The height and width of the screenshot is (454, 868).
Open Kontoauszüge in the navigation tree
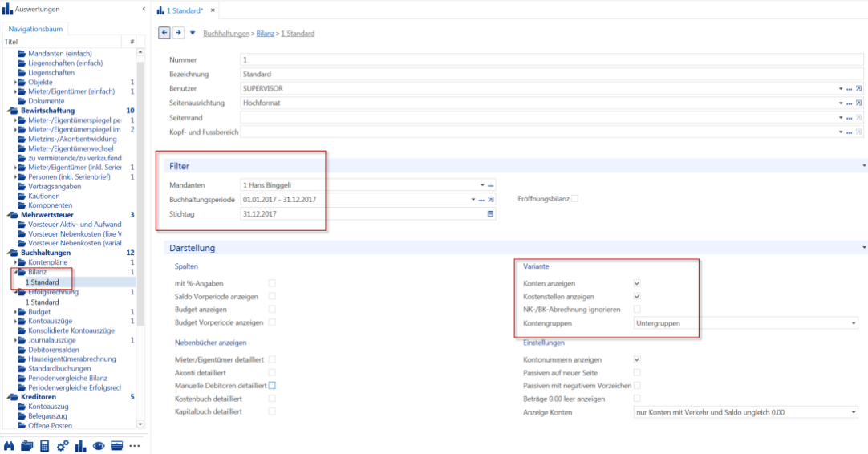coord(51,321)
